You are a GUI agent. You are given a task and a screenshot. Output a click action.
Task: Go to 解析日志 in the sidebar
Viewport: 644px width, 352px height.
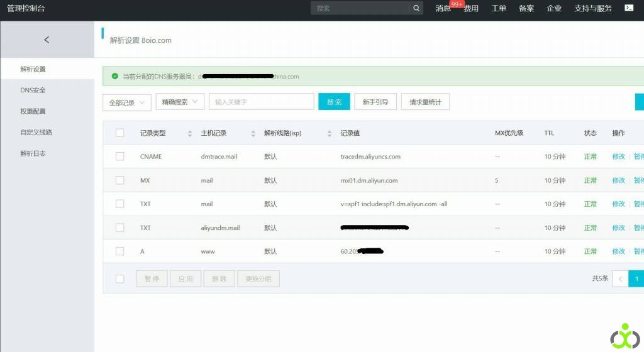(33, 153)
